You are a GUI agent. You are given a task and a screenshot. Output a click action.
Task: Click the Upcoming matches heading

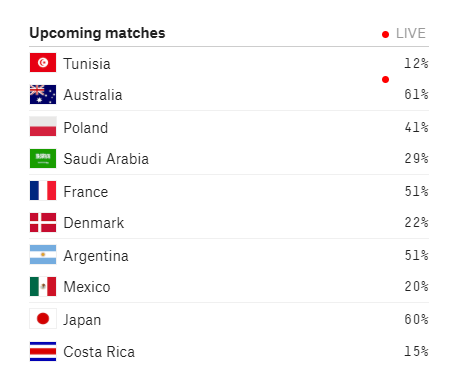(x=97, y=33)
